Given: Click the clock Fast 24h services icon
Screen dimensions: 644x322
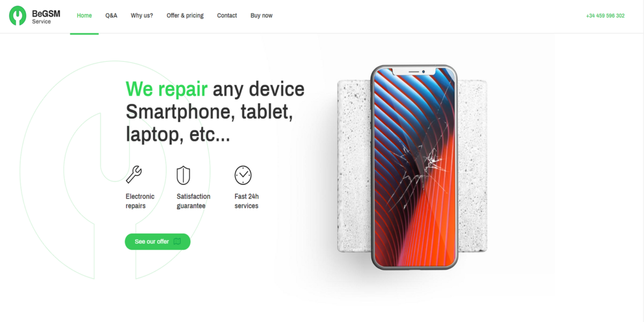Looking at the screenshot, I should 243,175.
